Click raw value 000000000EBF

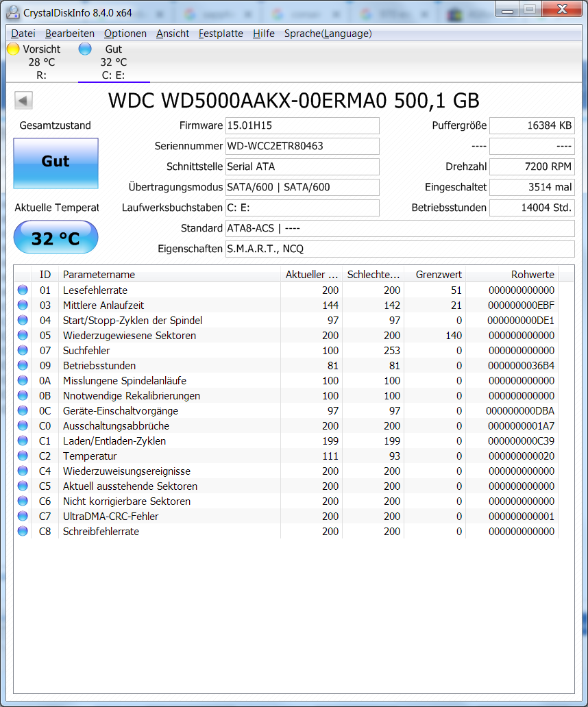[x=521, y=306]
